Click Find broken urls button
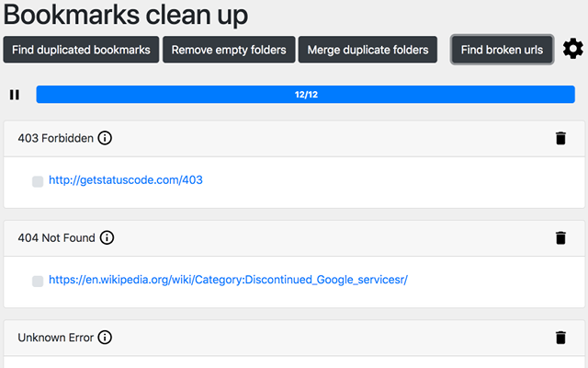The height and width of the screenshot is (368, 588). coord(502,50)
